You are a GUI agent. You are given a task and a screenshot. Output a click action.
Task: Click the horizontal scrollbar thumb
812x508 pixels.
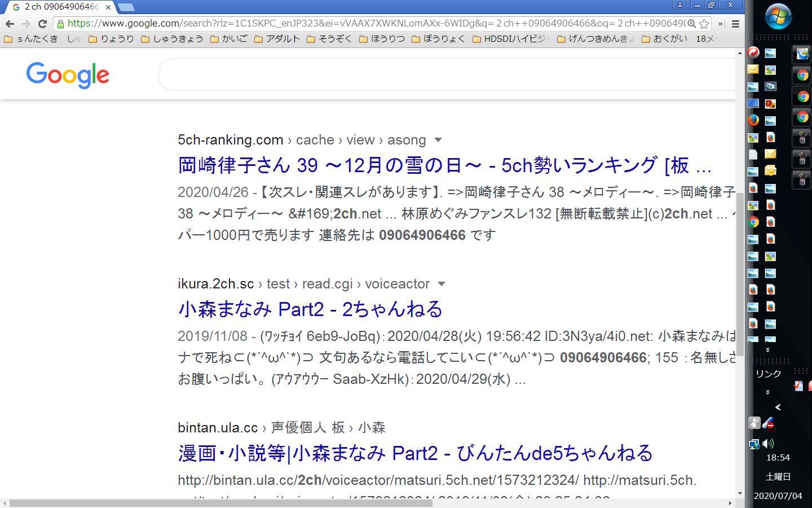[221, 503]
